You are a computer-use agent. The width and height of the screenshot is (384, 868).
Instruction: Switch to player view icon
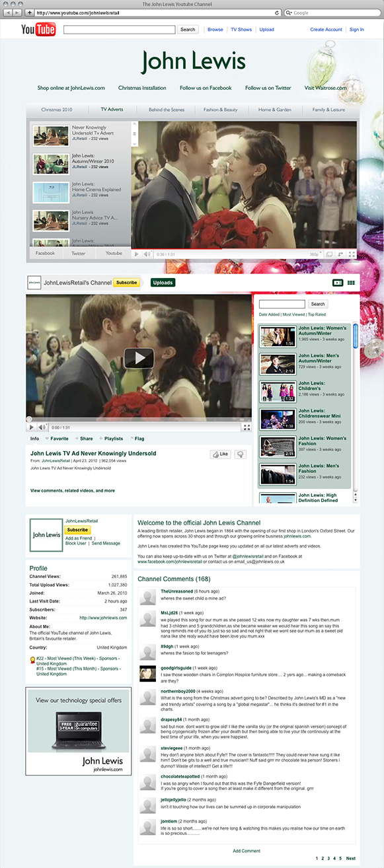coord(338,283)
